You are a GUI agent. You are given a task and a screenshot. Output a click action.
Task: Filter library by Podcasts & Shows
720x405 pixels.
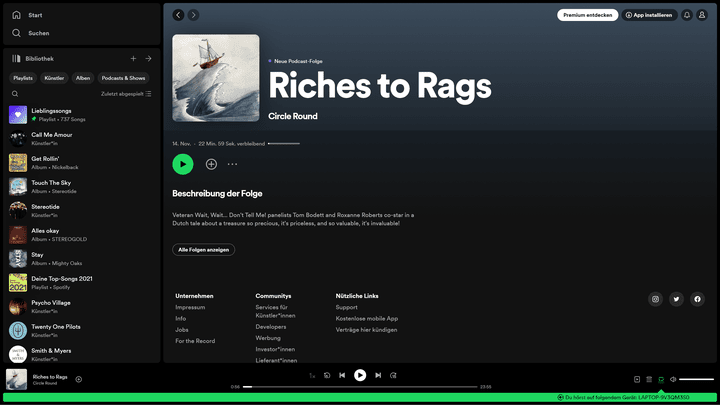point(123,78)
